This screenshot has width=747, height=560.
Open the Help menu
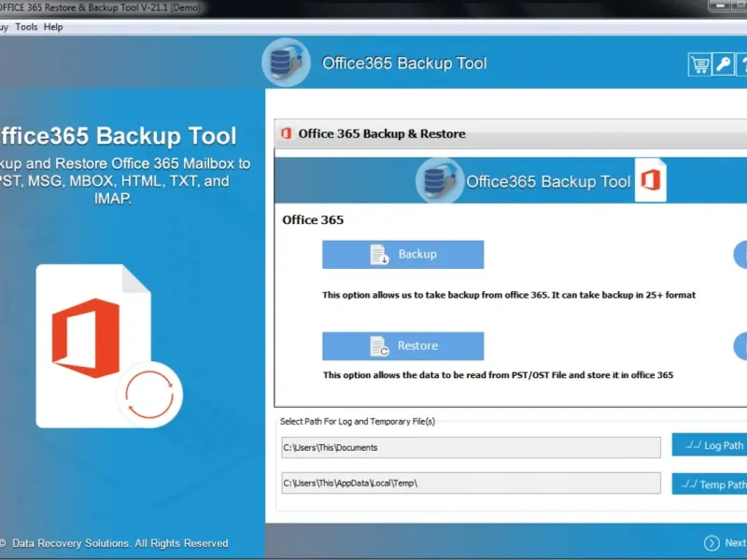[x=53, y=27]
